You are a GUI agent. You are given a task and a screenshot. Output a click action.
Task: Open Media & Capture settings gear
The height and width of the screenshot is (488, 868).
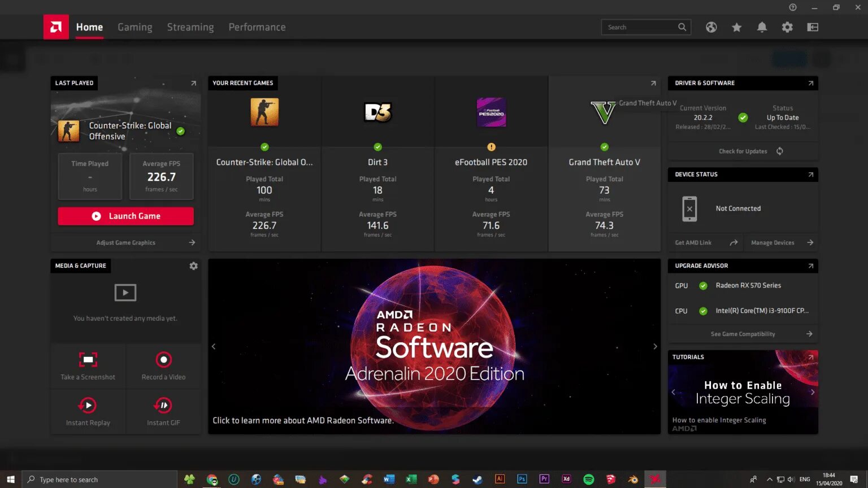coord(194,266)
